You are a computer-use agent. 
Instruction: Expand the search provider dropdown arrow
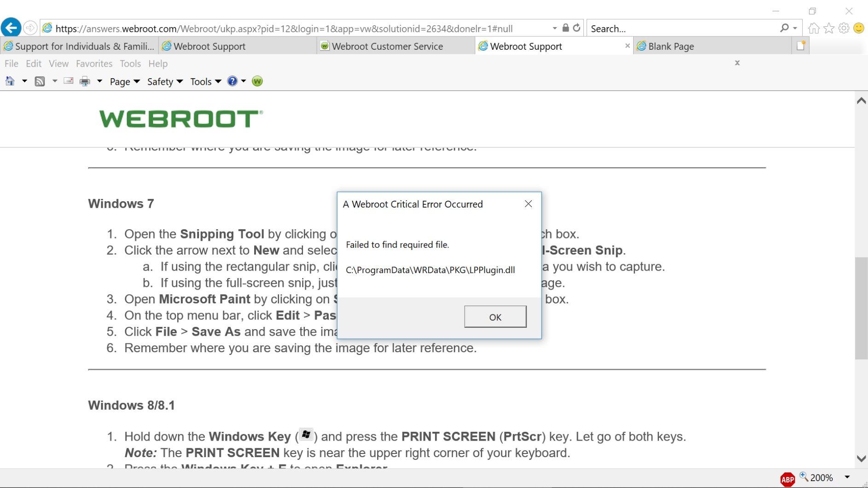tap(795, 28)
